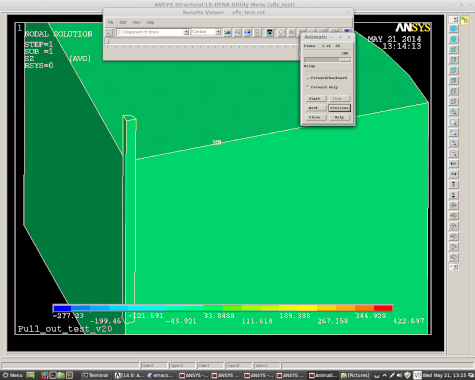The image size is (475, 380).
Task: Click the animation delay slider
Action: 327,60
